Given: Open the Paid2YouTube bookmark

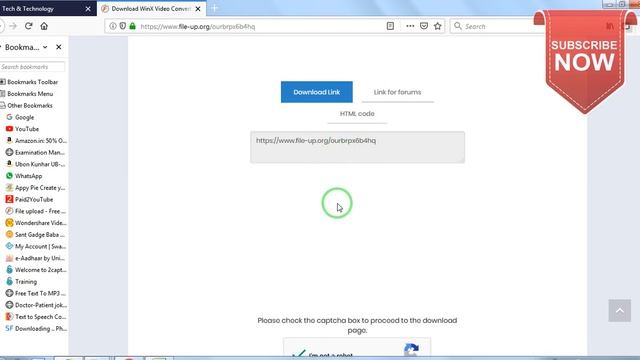Looking at the screenshot, I should (x=29, y=200).
